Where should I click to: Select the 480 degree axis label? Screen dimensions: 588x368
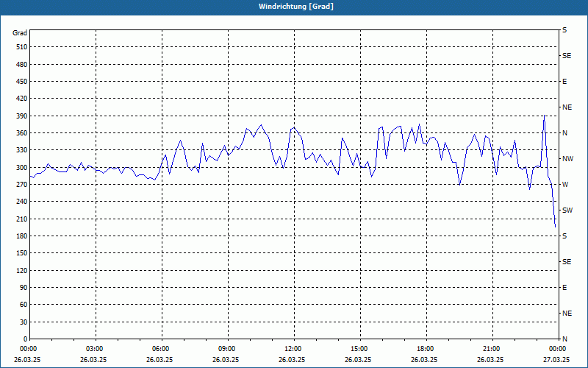coord(22,65)
